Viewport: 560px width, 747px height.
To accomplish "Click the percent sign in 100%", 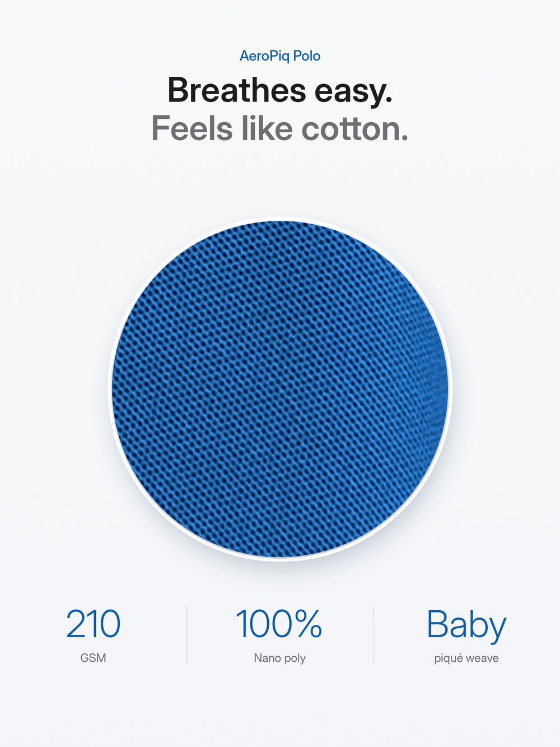I will [x=308, y=624].
